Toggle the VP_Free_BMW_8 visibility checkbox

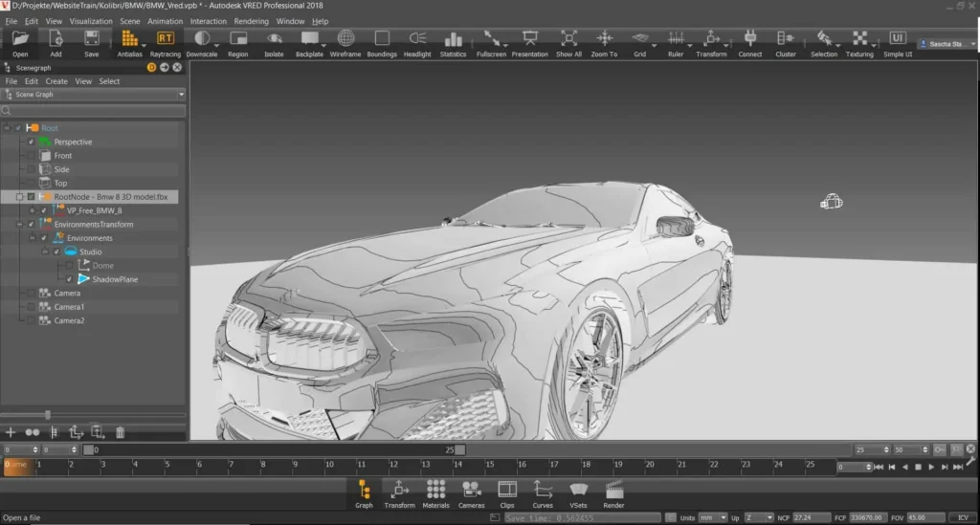(x=44, y=210)
